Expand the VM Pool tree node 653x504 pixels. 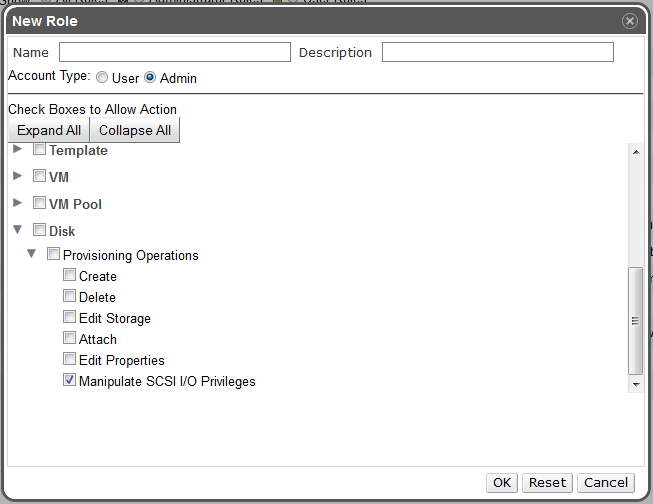coord(17,203)
